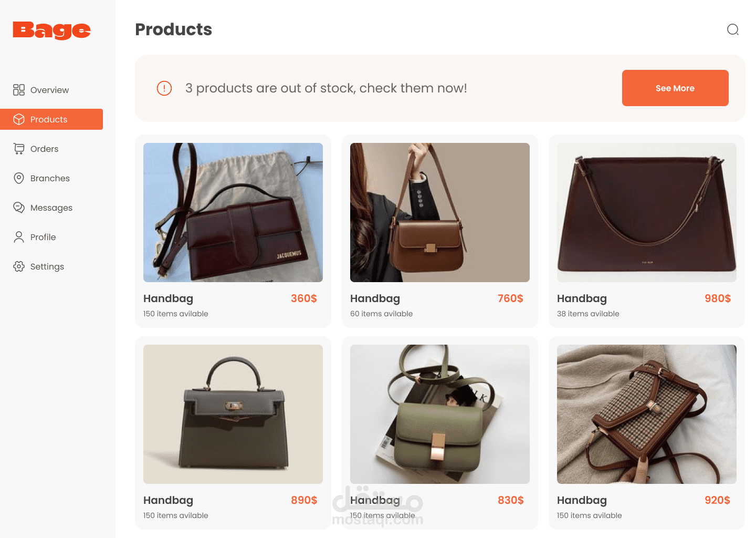The height and width of the screenshot is (538, 756).
Task: Click the 920$ handbag price label
Action: point(718,500)
